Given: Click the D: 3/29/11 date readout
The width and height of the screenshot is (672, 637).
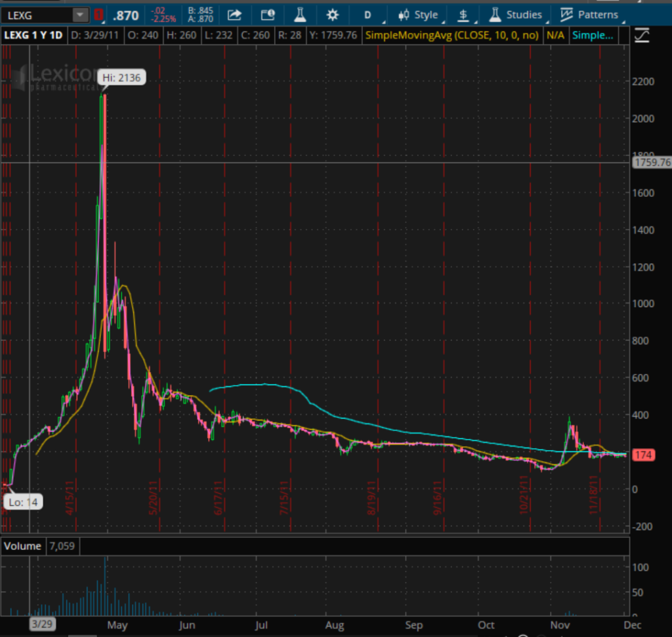Looking at the screenshot, I should pyautogui.click(x=94, y=35).
